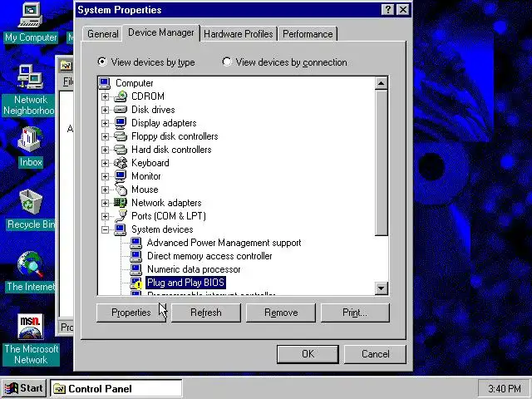Expand the Network adapters tree node

tap(106, 203)
